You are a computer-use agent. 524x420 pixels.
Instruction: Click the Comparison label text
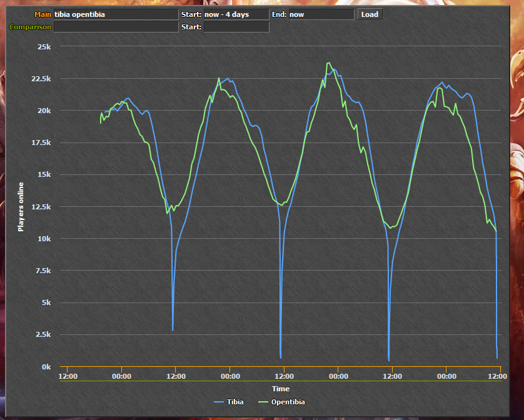point(30,27)
